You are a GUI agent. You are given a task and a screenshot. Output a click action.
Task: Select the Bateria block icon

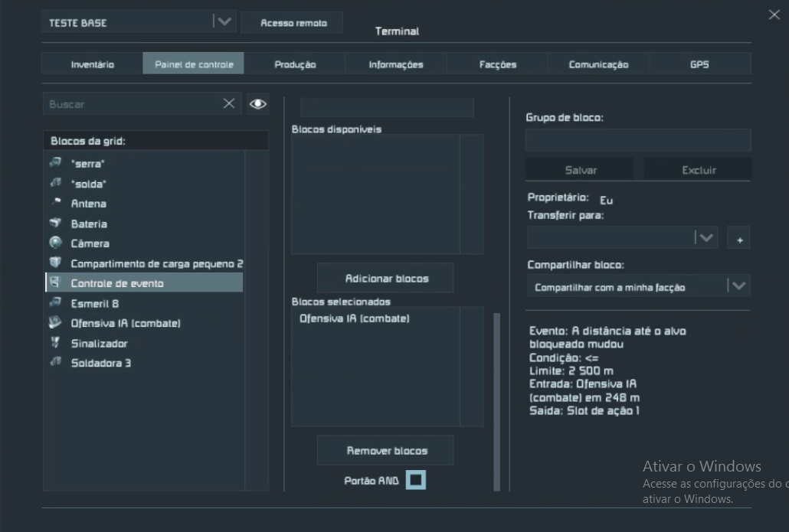55,224
